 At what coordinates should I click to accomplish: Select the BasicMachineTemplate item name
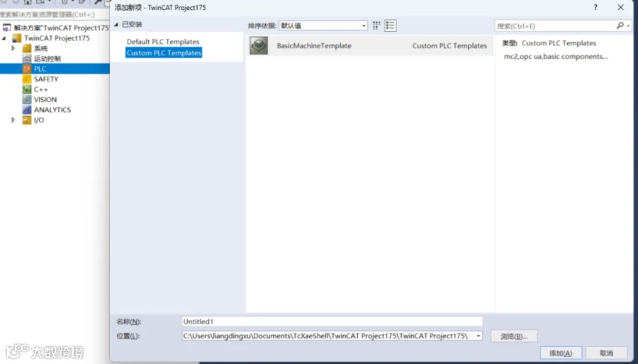(x=314, y=46)
